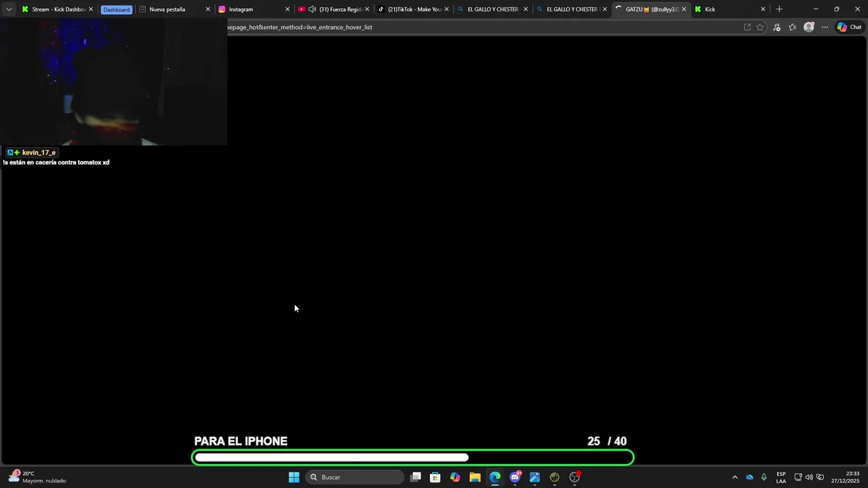Add this page to favorites star
This screenshot has height=488, width=868.
(x=760, y=27)
